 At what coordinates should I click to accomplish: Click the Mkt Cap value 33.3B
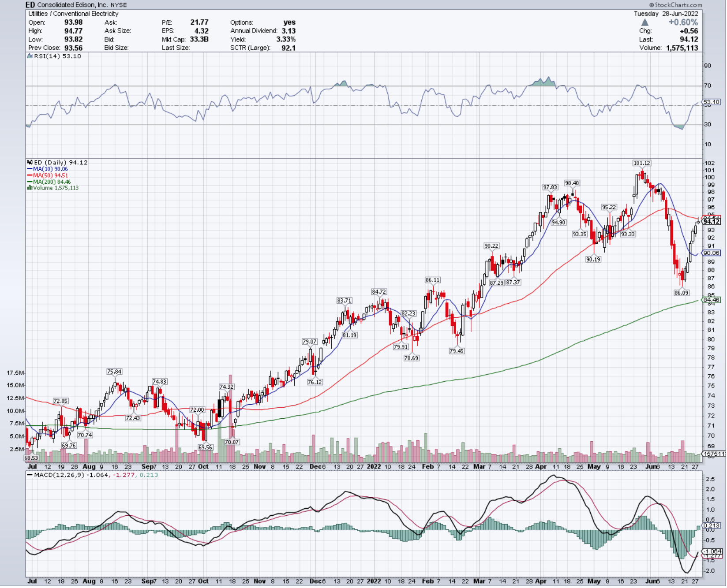coord(199,40)
